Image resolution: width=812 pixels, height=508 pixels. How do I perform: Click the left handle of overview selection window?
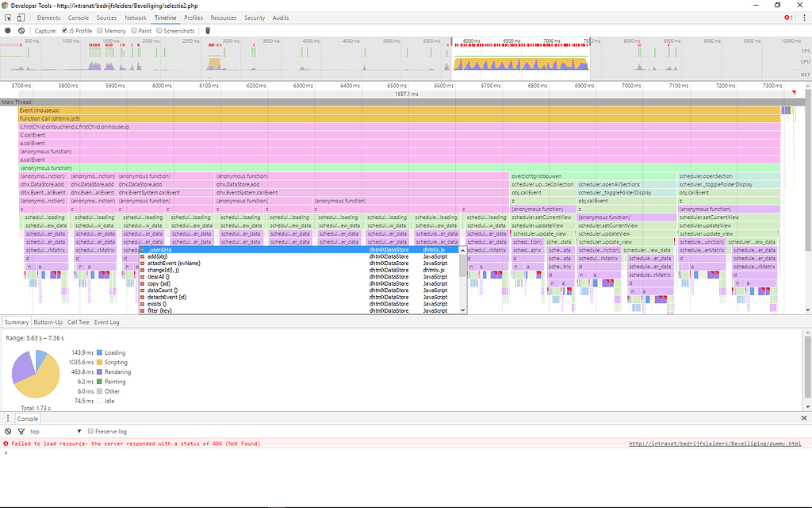pos(451,42)
